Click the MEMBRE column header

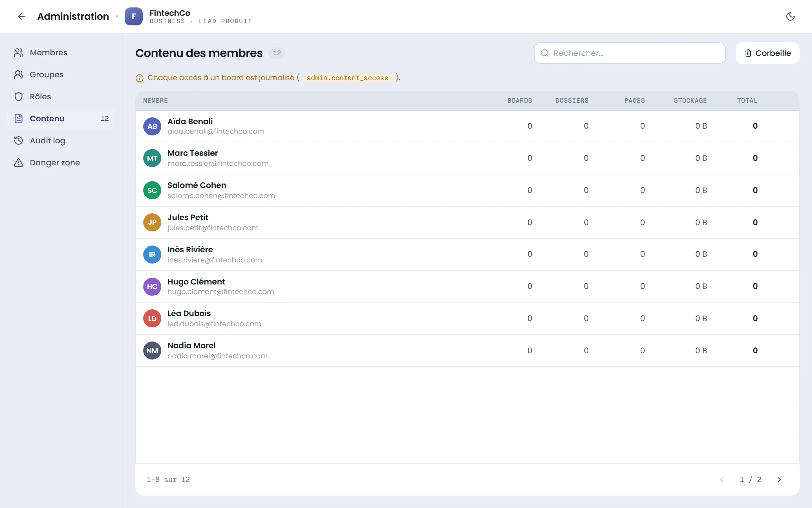[155, 100]
